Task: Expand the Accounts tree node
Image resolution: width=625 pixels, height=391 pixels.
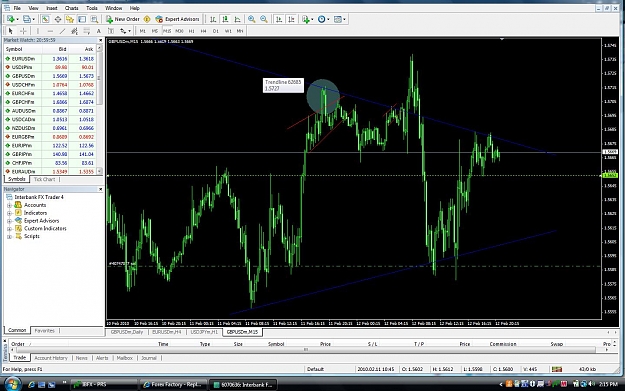Action: coord(9,205)
